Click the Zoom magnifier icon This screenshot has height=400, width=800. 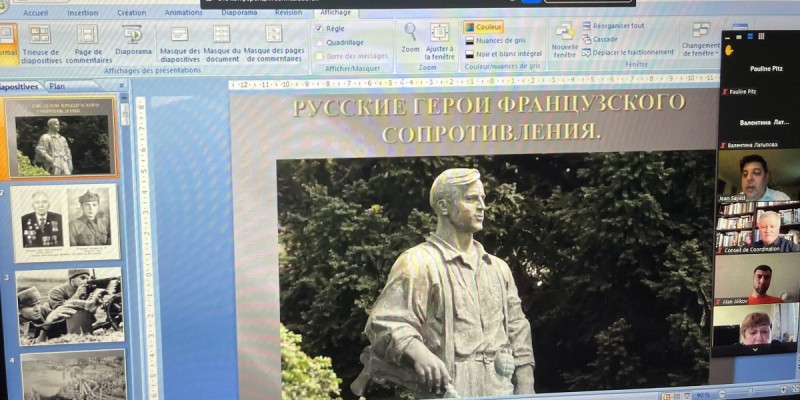[x=410, y=34]
